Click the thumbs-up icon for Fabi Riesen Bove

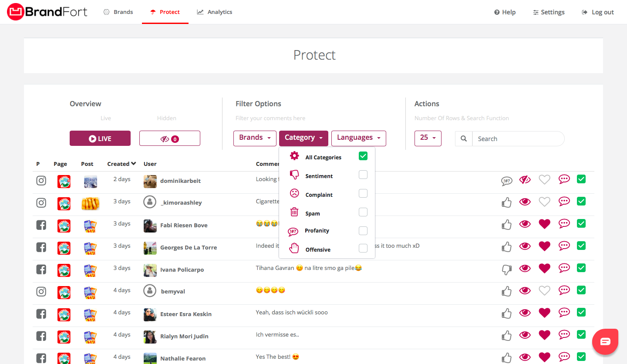[x=506, y=225]
